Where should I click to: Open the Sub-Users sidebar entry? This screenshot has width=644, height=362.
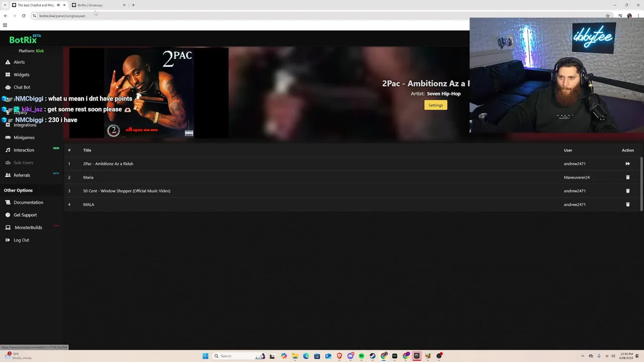[x=23, y=162]
